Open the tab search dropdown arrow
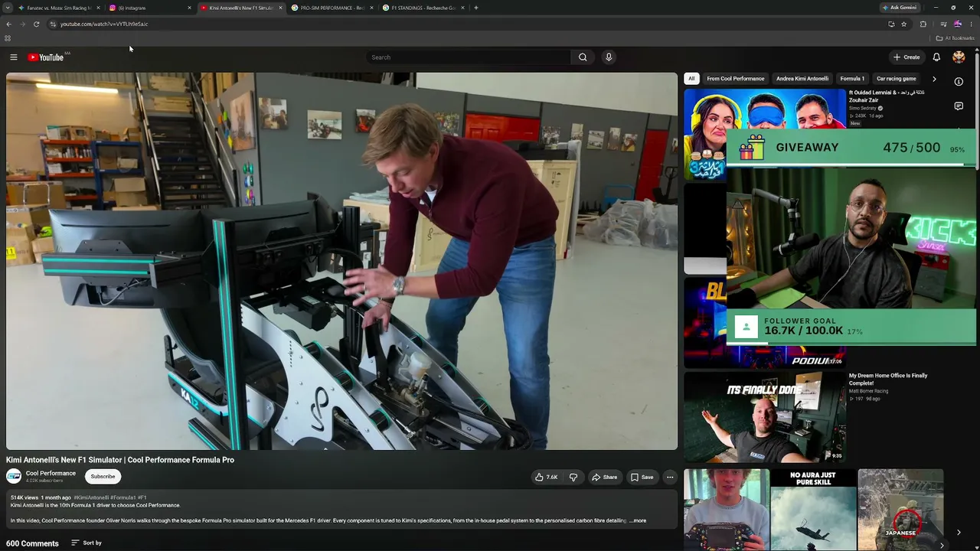 click(8, 8)
